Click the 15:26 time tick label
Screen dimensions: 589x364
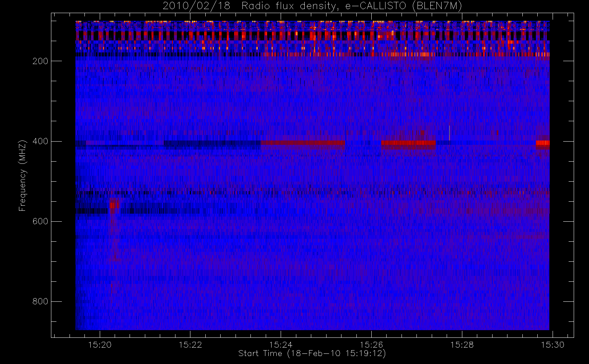[x=371, y=345]
